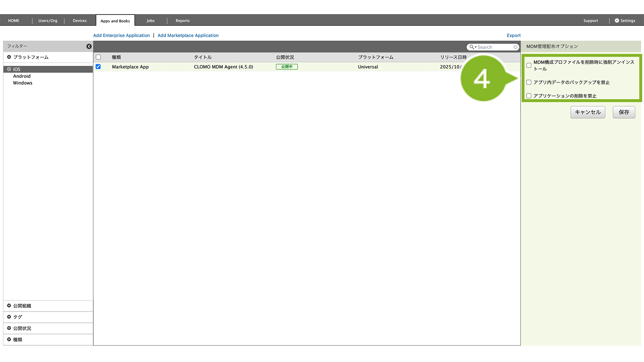Select Android in platform filter
This screenshot has height=362, width=644.
tap(22, 76)
